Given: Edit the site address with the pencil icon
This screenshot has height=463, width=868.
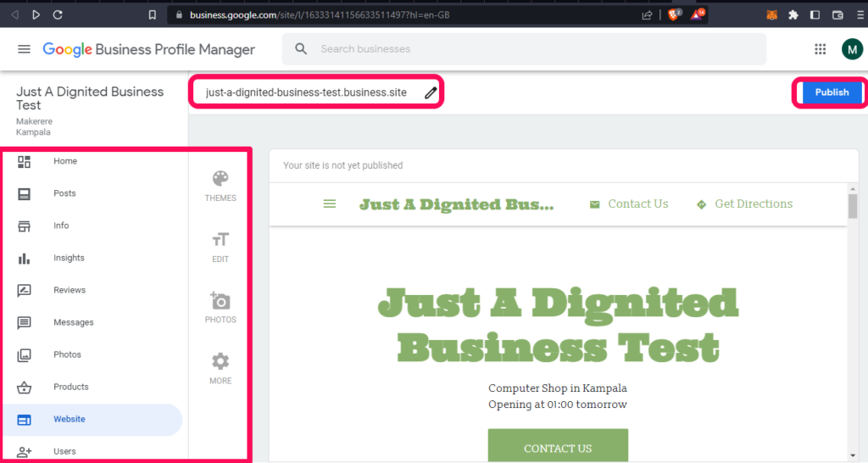Looking at the screenshot, I should 431,92.
